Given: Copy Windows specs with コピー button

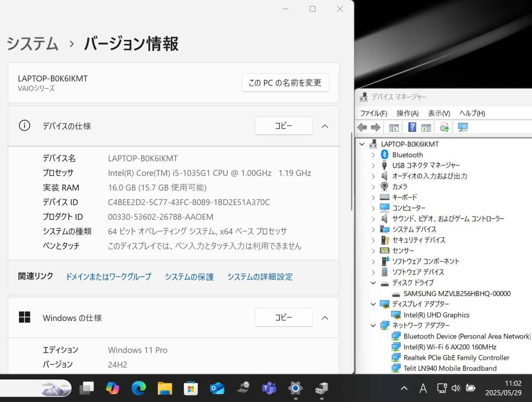Looking at the screenshot, I should click(284, 317).
